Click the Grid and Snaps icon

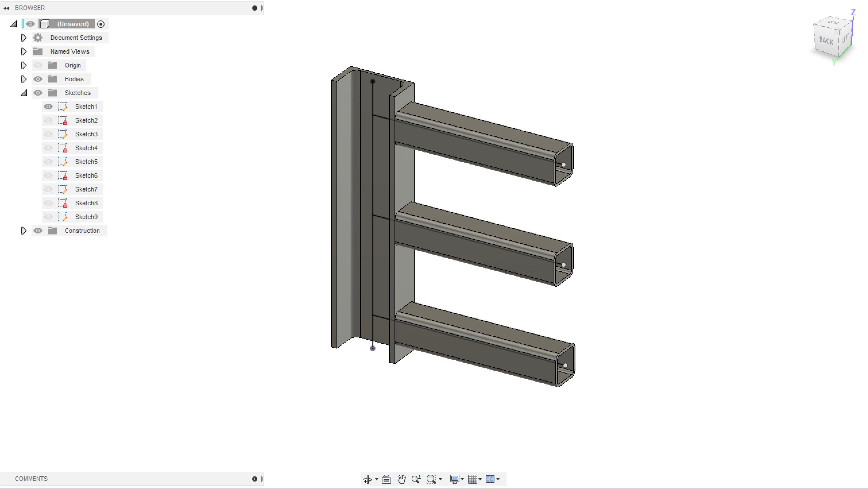point(472,479)
